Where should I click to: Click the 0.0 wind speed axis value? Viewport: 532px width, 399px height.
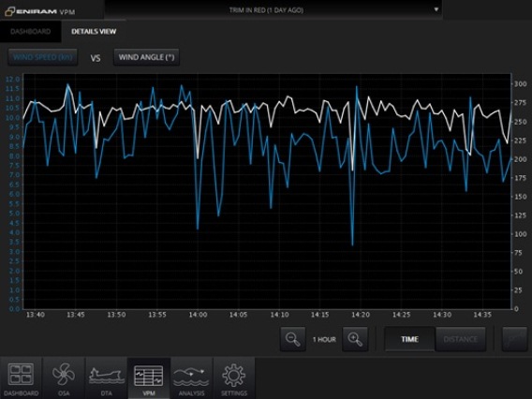tap(14, 309)
